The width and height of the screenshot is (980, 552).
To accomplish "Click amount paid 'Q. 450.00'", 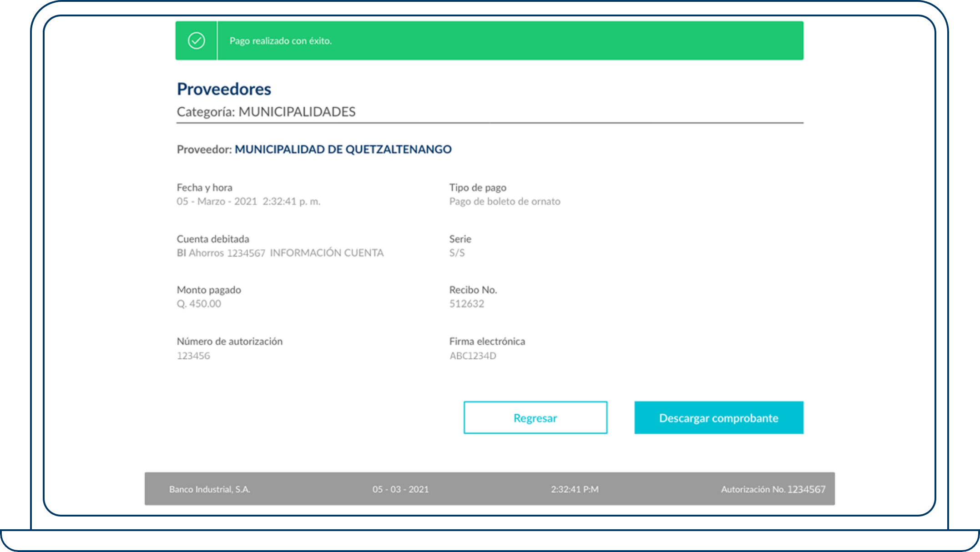I will tap(199, 304).
